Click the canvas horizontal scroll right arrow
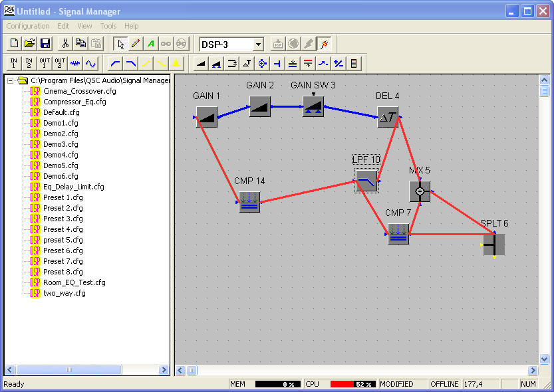The width and height of the screenshot is (554, 392). 533,370
